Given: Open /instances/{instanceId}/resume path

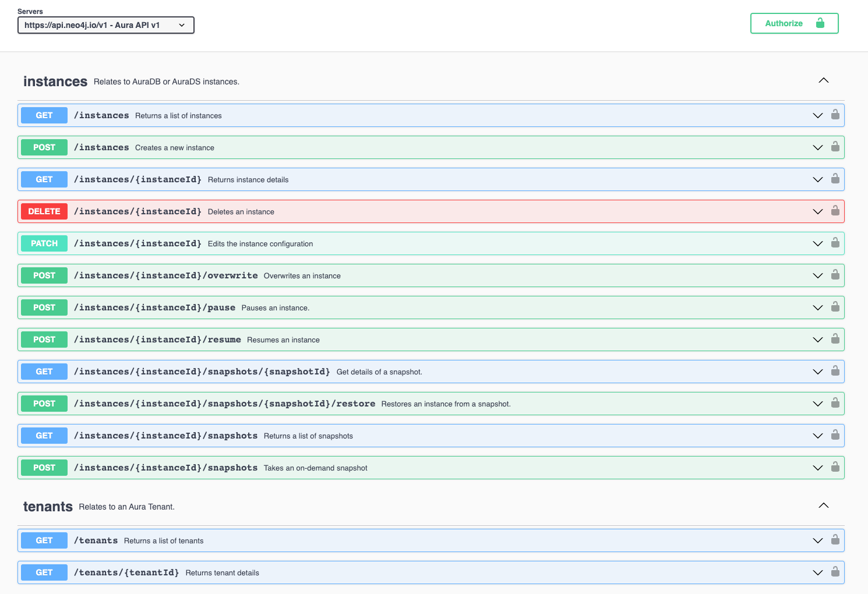Looking at the screenshot, I should coord(157,340).
